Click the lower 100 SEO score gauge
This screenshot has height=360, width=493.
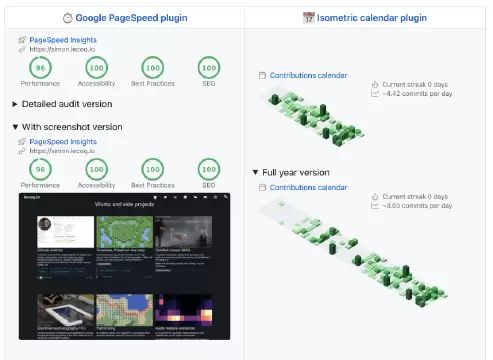pyautogui.click(x=209, y=169)
